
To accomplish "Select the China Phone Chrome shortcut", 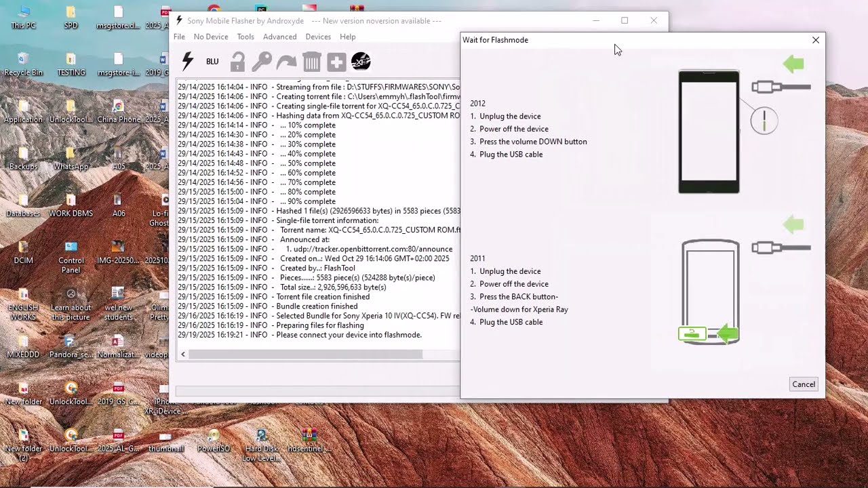I will click(x=118, y=112).
